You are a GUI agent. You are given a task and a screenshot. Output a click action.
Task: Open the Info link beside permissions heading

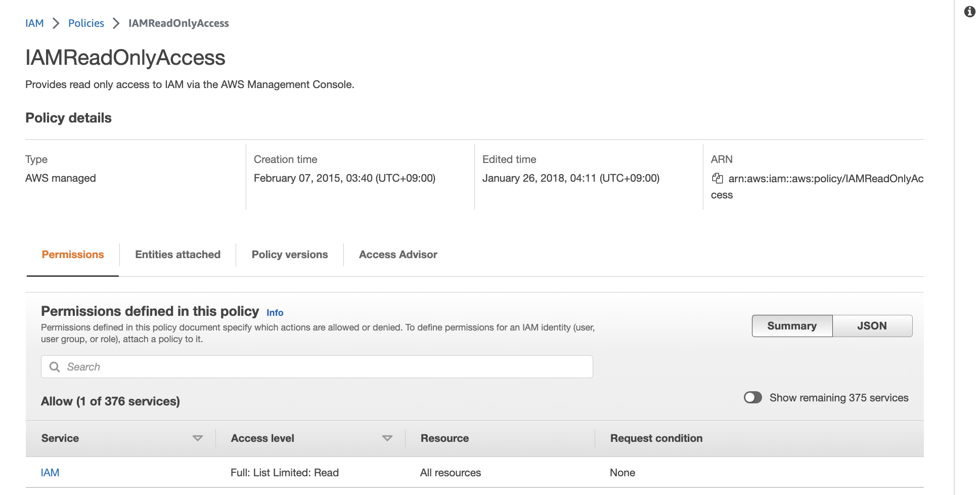pos(275,313)
